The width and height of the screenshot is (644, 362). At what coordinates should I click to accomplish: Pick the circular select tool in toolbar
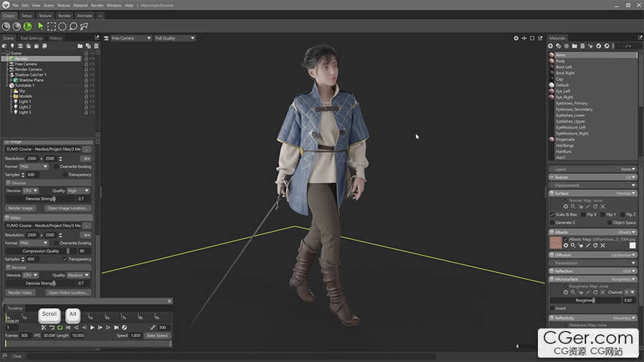62,26
